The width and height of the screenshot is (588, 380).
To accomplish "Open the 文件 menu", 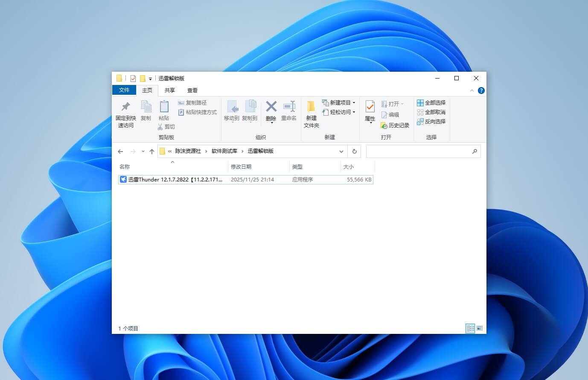I will click(124, 90).
